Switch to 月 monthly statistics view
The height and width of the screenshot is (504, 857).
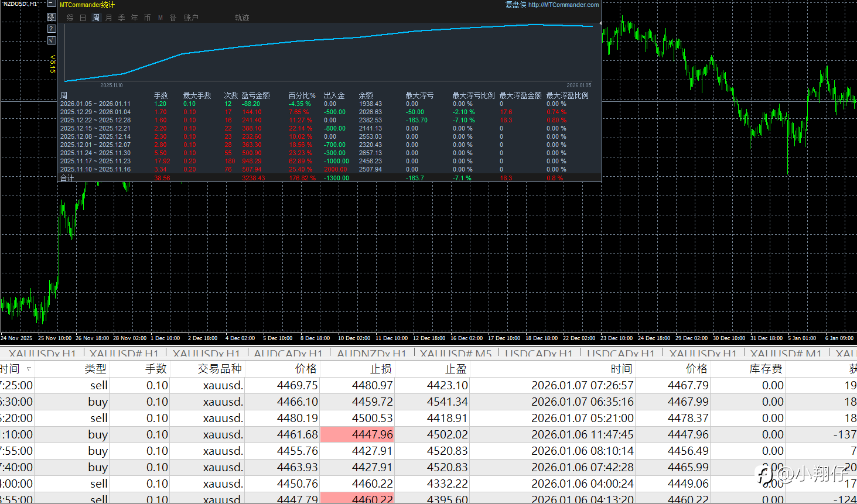109,18
